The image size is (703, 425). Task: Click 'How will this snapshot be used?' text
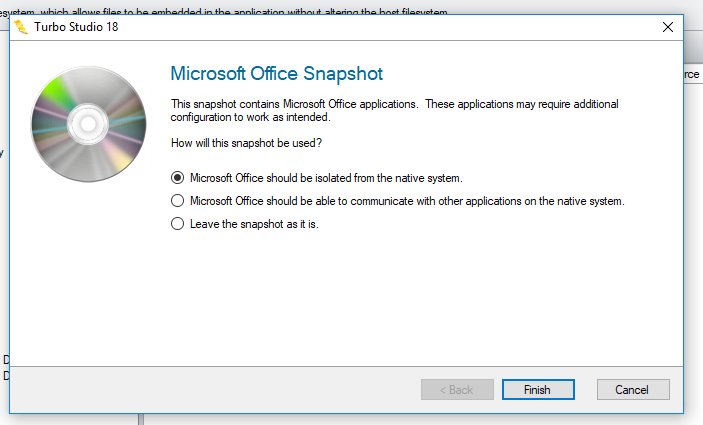point(246,143)
